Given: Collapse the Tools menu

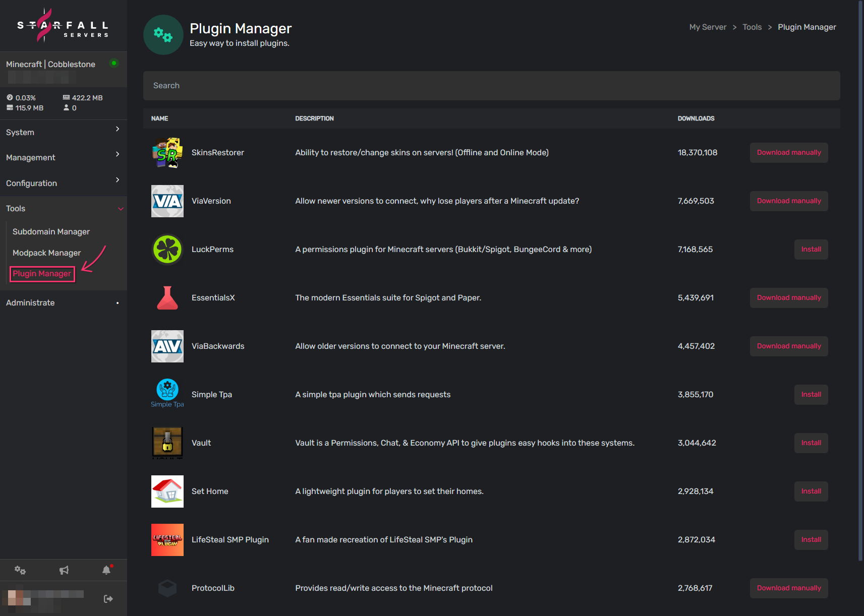Looking at the screenshot, I should click(63, 208).
